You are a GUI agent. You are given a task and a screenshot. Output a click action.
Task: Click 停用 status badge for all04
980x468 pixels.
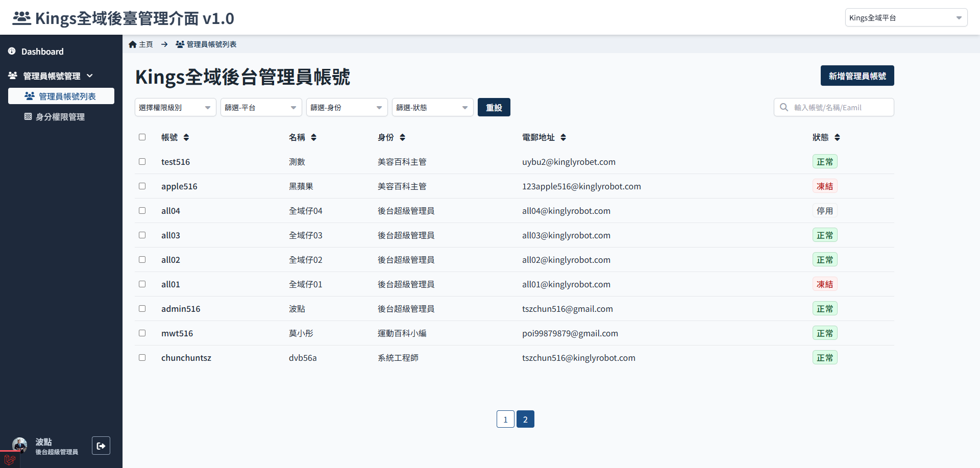coord(825,211)
